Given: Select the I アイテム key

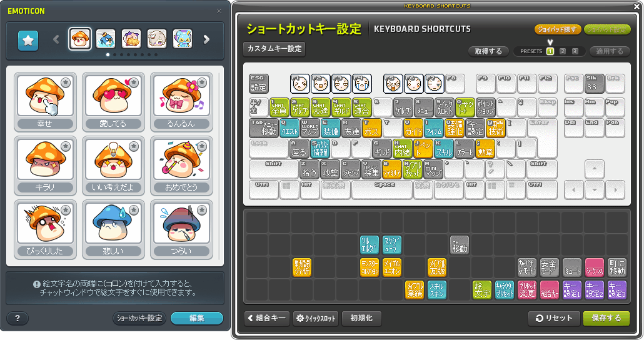Looking at the screenshot, I should click(x=434, y=128).
